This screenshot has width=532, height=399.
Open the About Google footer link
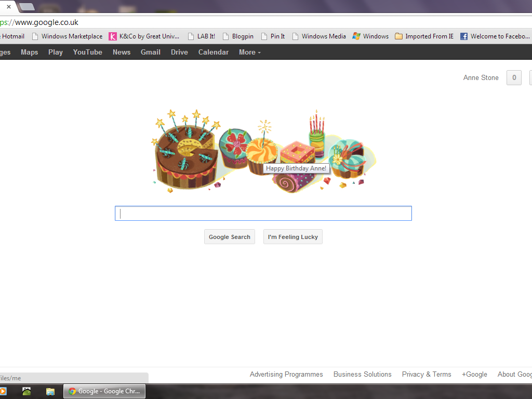[515, 374]
